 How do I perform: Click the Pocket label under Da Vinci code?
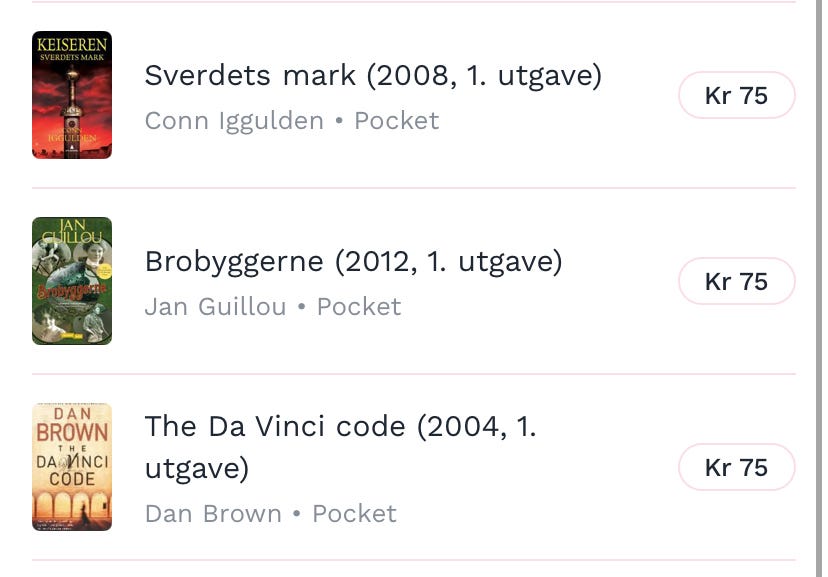pyautogui.click(x=354, y=514)
